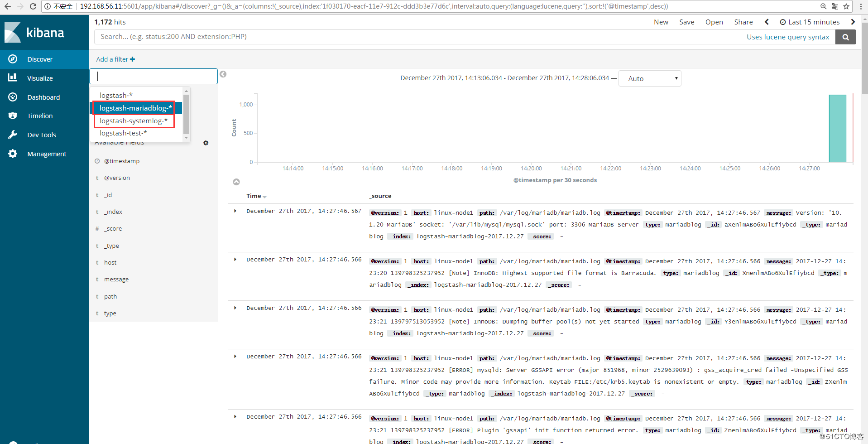The width and height of the screenshot is (868, 444).
Task: Submit the query with the magnifier search button
Action: click(845, 37)
